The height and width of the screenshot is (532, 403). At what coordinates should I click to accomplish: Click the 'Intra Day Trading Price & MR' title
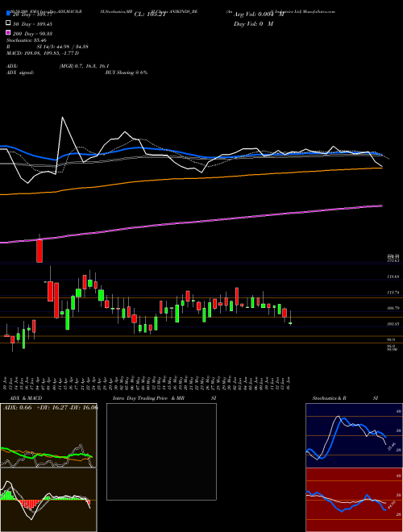tap(148, 398)
